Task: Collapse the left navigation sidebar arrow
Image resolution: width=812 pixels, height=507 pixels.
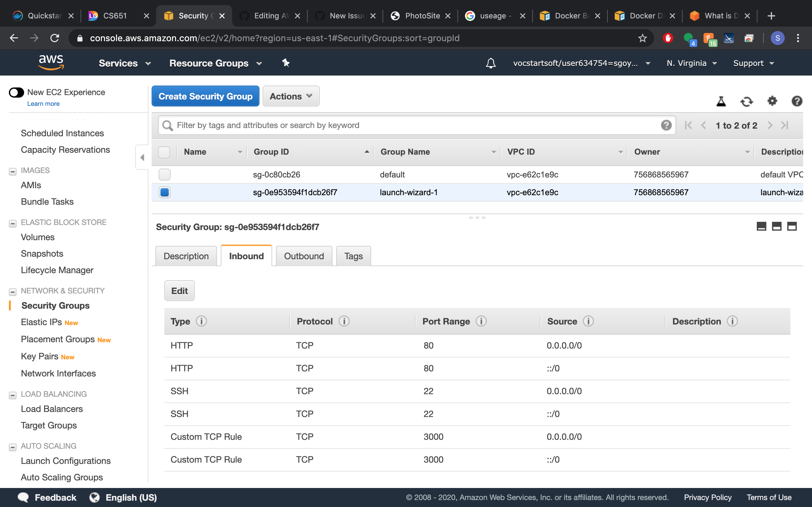Action: 142,157
